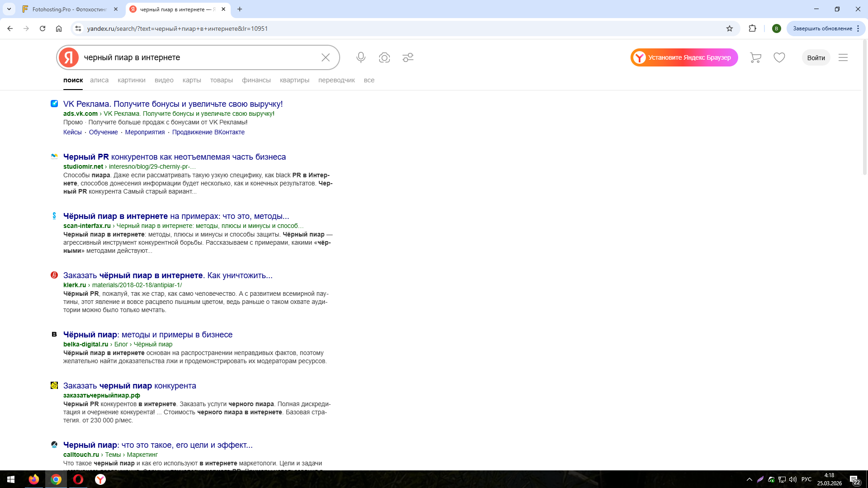The height and width of the screenshot is (488, 868).
Task: Open browser extensions puzzle icon
Action: [752, 28]
